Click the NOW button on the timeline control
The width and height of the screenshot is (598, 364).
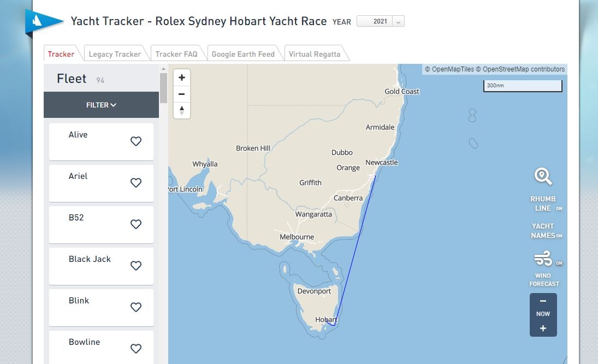(542, 314)
